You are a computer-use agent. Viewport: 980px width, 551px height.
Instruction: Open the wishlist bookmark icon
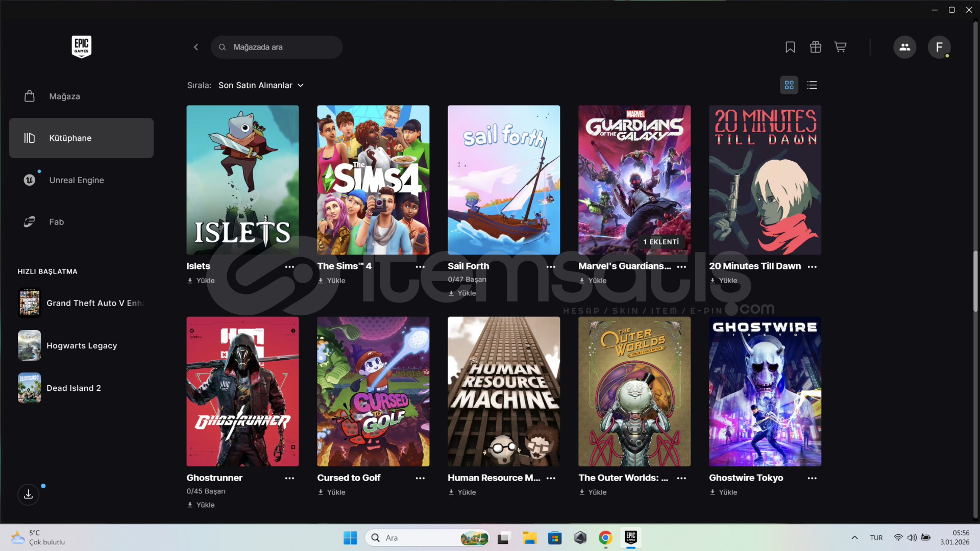[790, 47]
